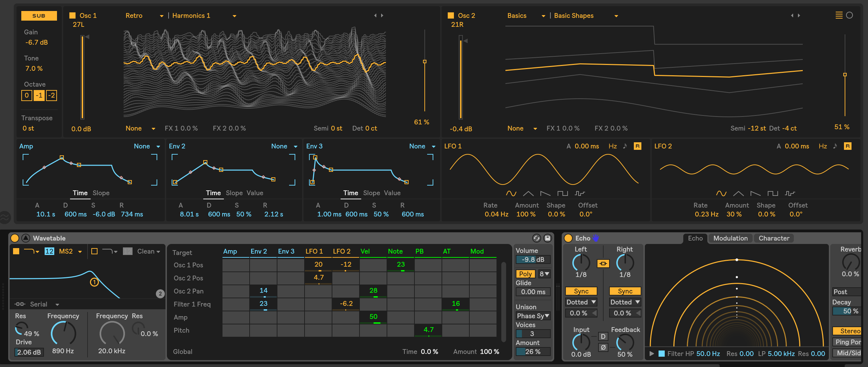
Task: Switch wavetable visualization to polar circle view
Action: pyautogui.click(x=849, y=15)
